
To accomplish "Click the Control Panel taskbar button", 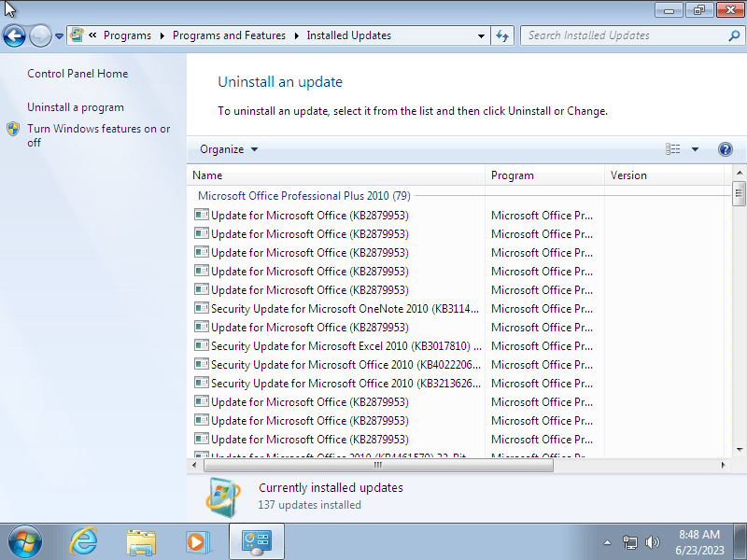I will (x=257, y=542).
